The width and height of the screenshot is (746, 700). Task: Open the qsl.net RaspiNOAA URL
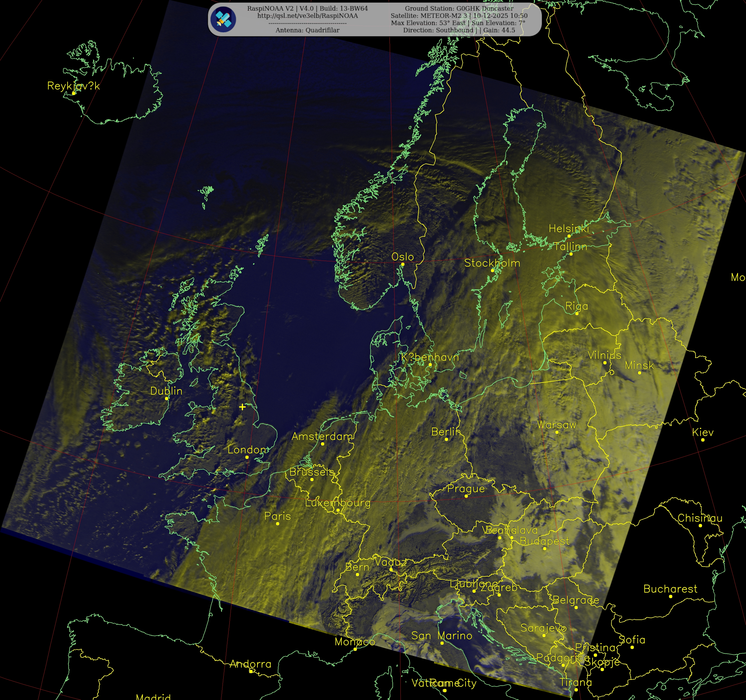pyautogui.click(x=307, y=16)
